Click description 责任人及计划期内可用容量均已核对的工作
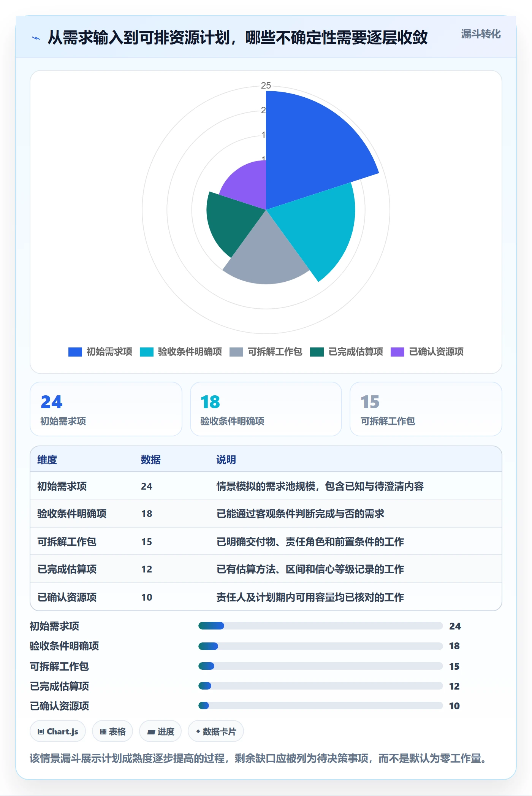Image resolution: width=532 pixels, height=796 pixels. click(310, 597)
